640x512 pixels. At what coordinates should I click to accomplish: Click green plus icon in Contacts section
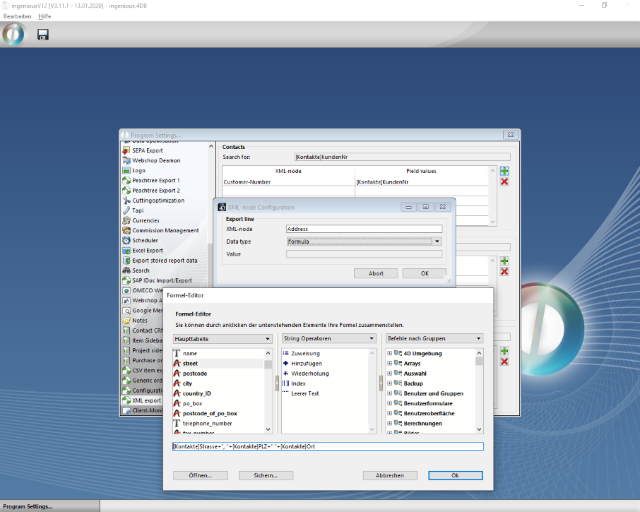pyautogui.click(x=504, y=171)
